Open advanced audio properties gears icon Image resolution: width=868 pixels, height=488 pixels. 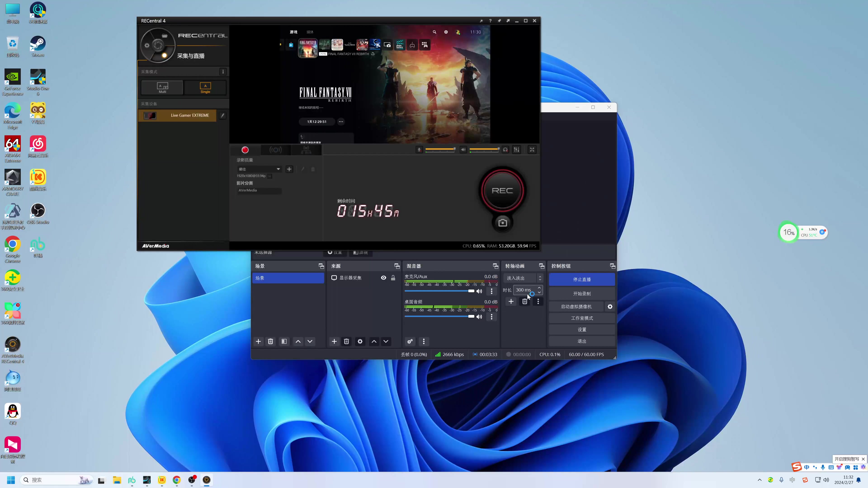[x=410, y=342]
